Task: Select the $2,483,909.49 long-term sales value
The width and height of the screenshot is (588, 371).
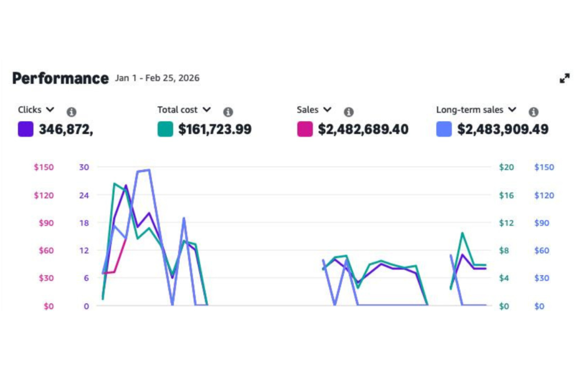Action: pos(503,129)
